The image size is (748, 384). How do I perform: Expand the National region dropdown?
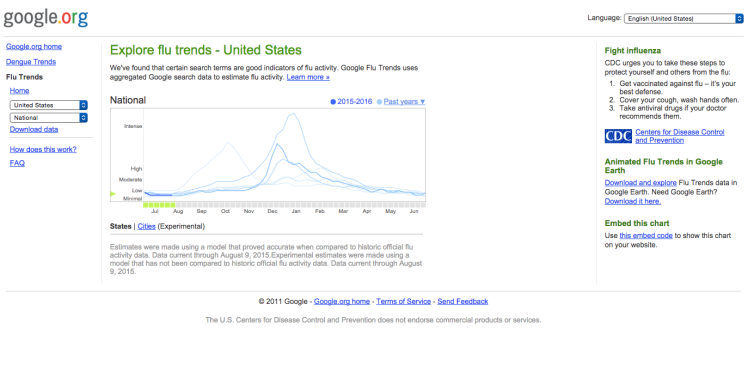click(49, 117)
